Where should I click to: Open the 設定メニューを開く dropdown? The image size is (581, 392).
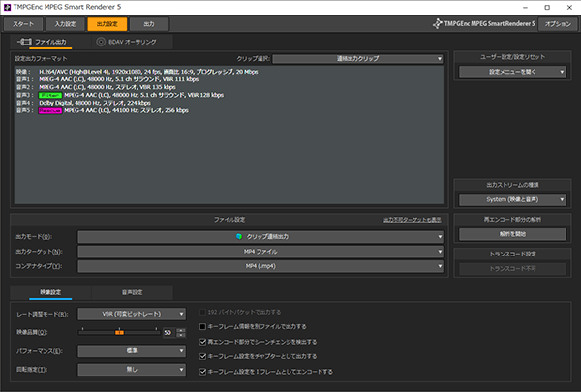512,72
